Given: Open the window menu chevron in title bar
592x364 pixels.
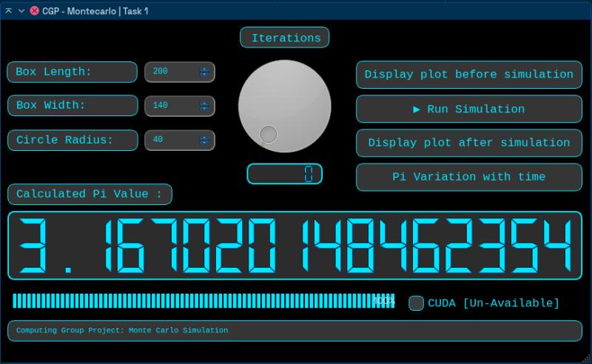Looking at the screenshot, I should [21, 11].
